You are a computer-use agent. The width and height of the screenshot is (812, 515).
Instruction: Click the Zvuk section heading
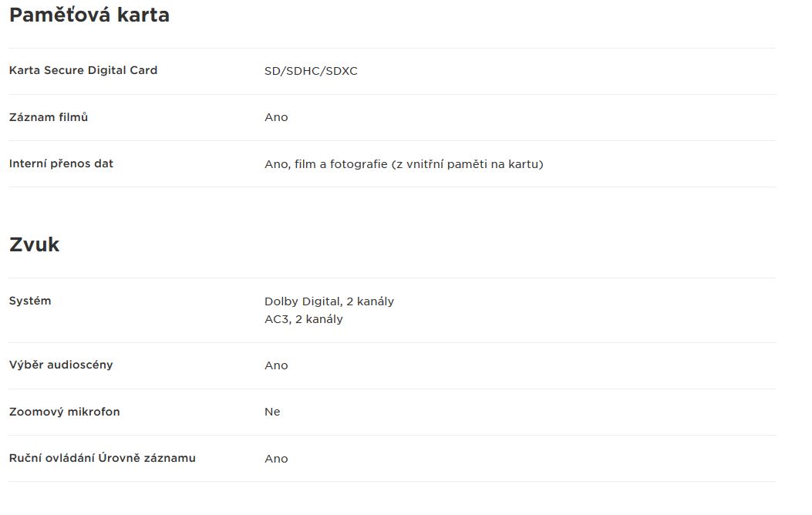click(x=34, y=244)
